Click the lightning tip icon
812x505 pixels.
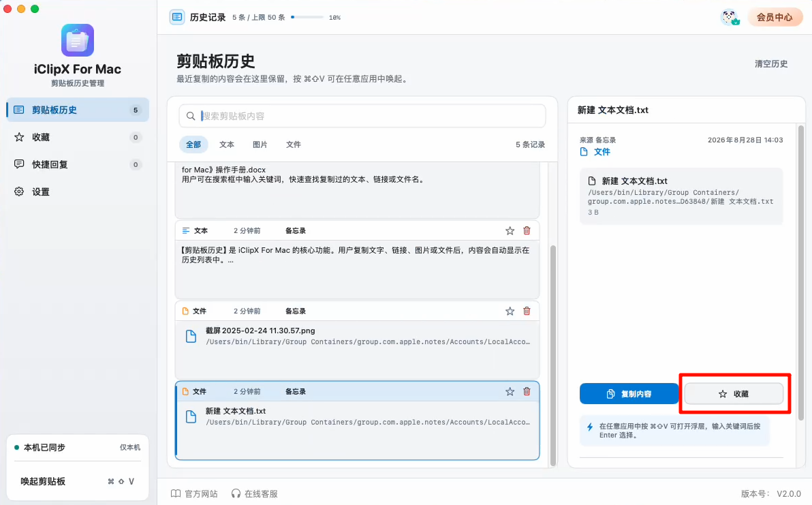coord(590,427)
